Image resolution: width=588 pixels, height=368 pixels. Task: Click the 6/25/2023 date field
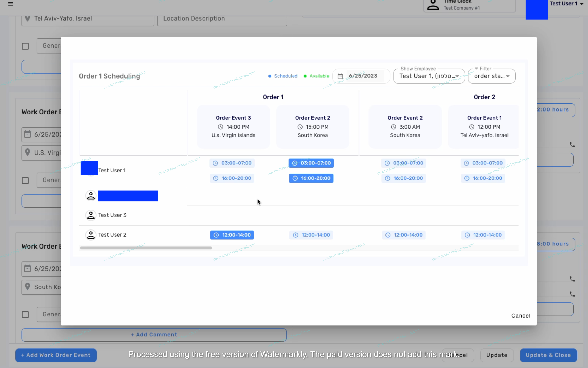tap(363, 76)
